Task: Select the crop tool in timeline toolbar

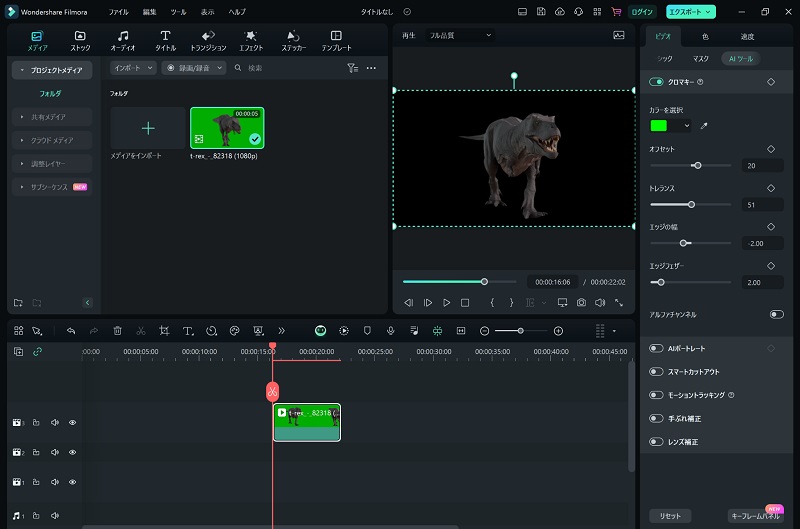Action: 164,331
